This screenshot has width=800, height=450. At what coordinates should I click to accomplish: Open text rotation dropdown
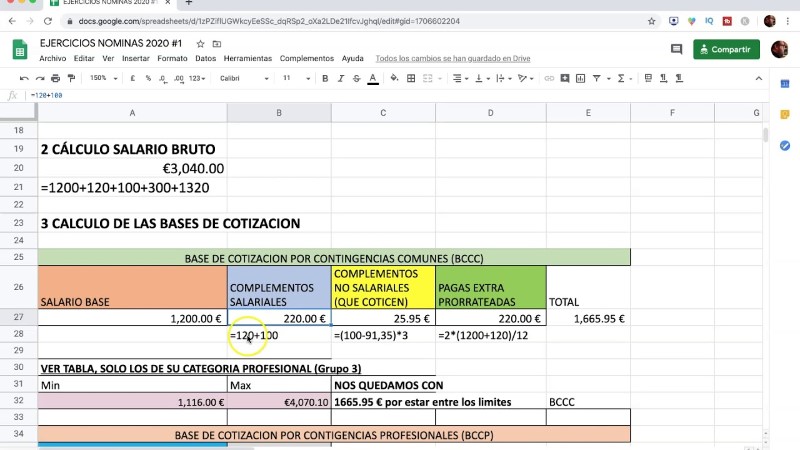[525, 79]
